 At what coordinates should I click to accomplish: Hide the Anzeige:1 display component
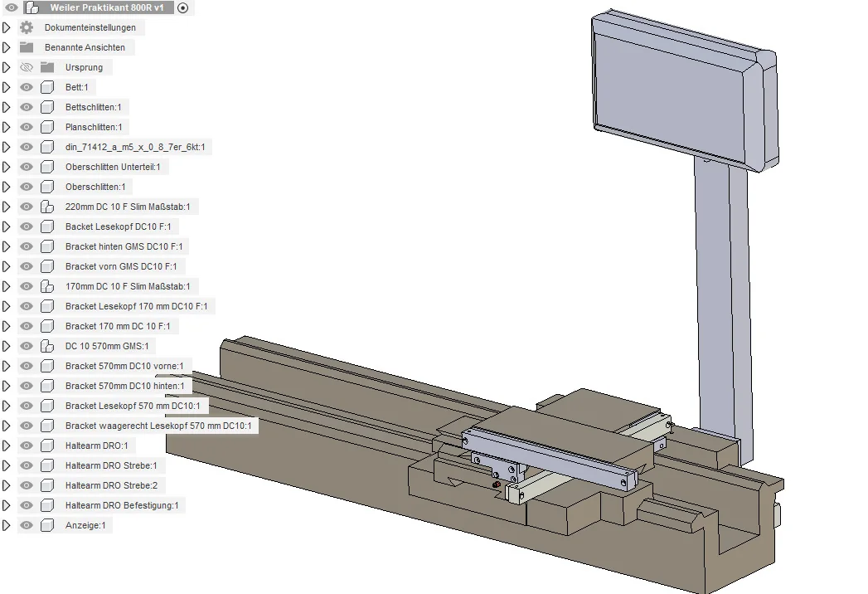pos(26,525)
